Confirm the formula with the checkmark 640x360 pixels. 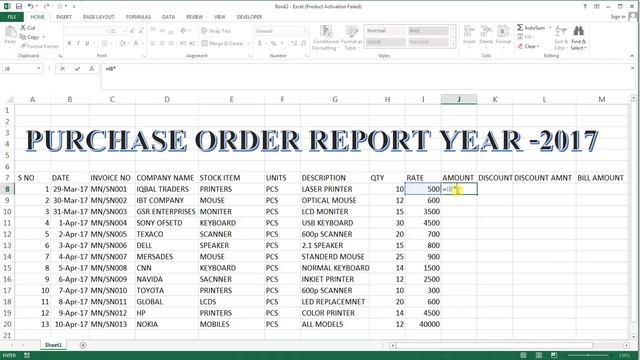tap(77, 69)
